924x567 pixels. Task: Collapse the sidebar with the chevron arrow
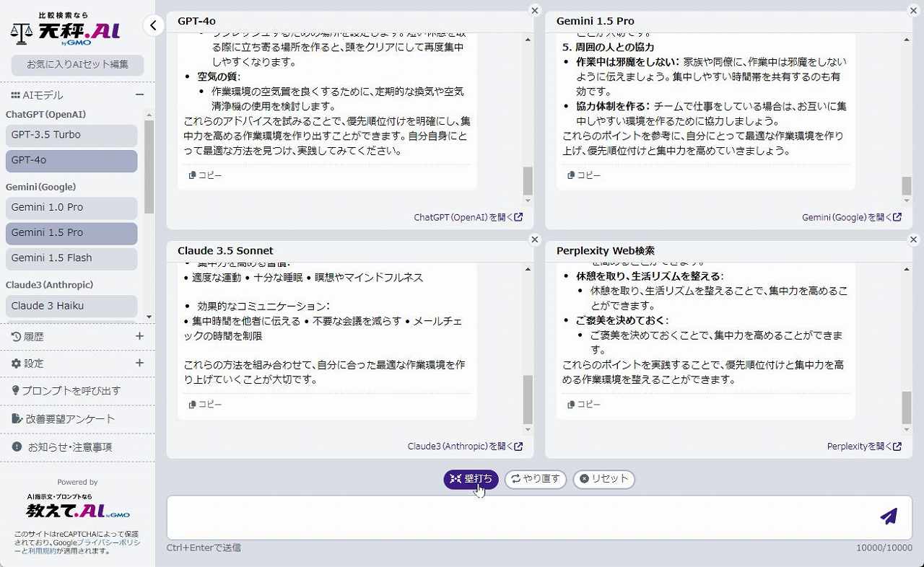coord(153,26)
